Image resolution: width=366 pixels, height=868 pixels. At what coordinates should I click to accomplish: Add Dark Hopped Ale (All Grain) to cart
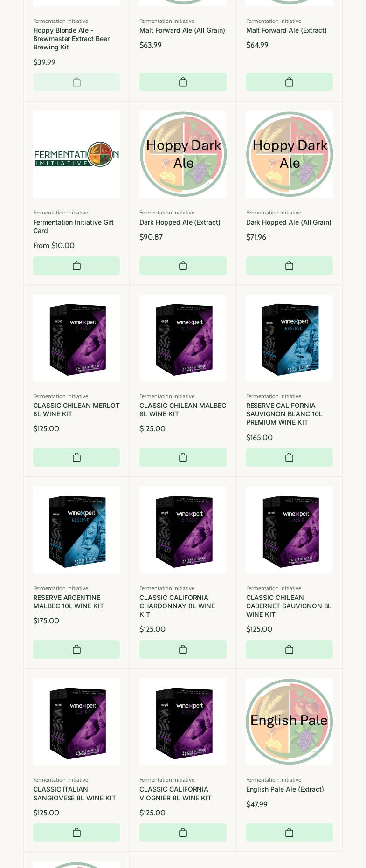289,266
